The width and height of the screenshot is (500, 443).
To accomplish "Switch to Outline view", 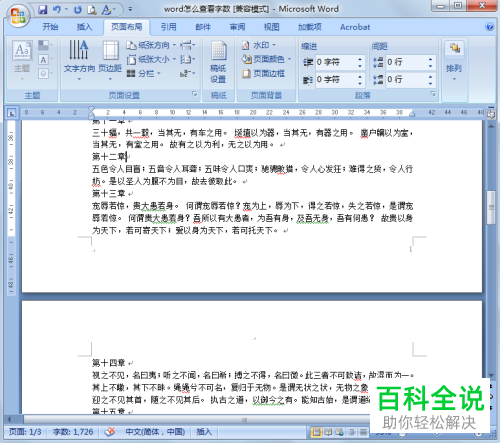I will pos(351,432).
